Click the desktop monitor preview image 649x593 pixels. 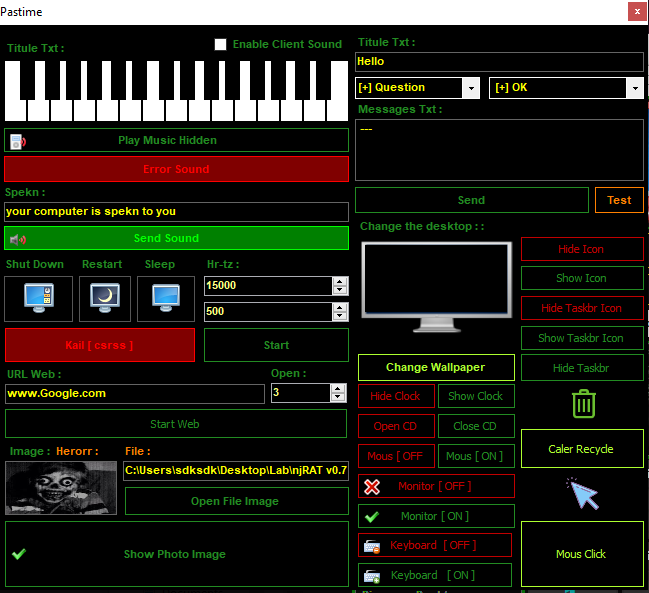[x=436, y=288]
